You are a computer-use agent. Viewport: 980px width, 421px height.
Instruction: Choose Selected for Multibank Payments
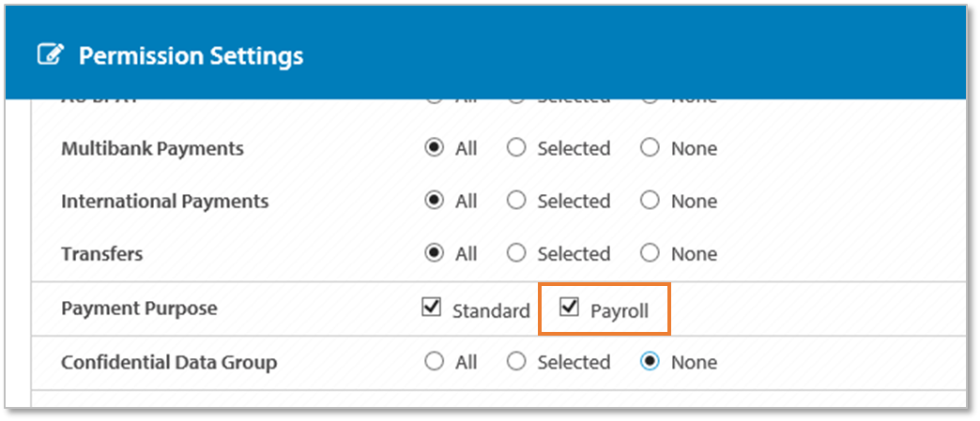[x=516, y=148]
